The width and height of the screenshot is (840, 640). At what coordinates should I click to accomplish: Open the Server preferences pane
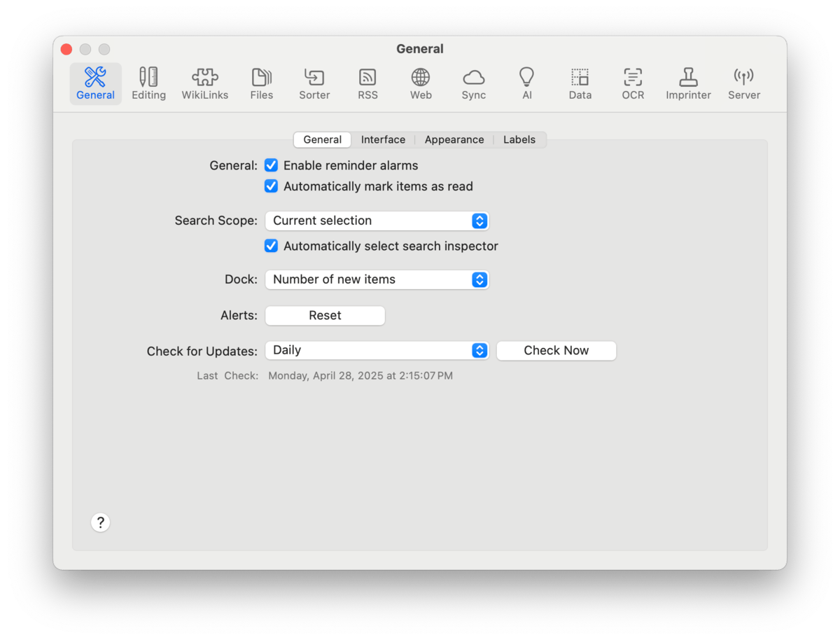point(743,83)
